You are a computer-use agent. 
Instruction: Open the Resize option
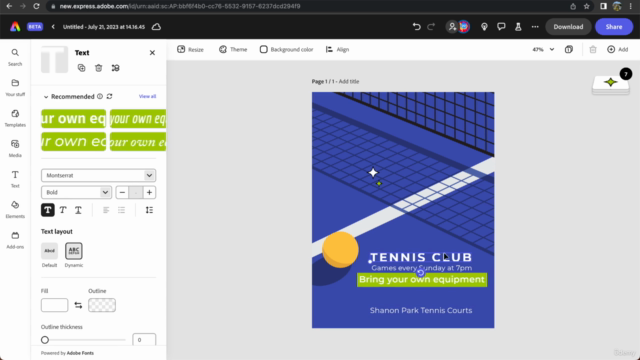coord(190,49)
